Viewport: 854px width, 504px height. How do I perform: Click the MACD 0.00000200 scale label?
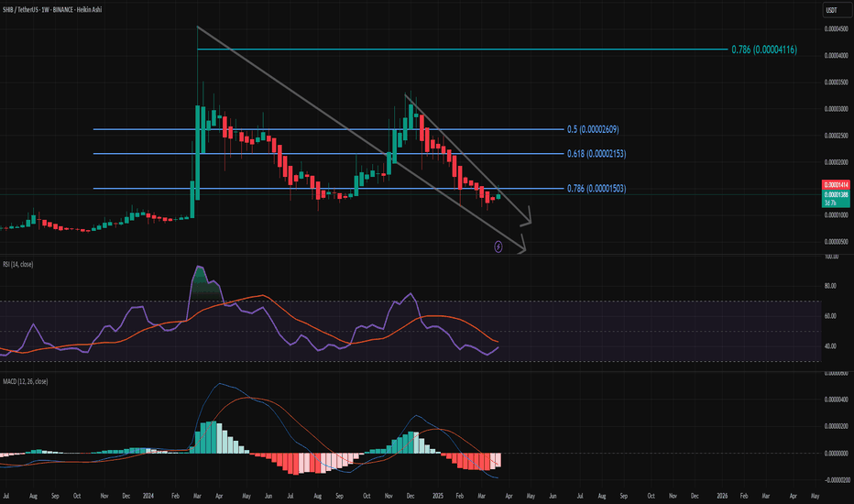(x=836, y=426)
